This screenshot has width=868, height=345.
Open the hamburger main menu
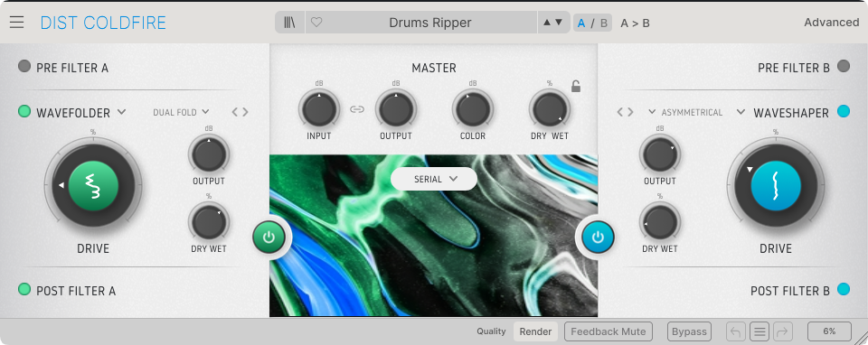click(x=16, y=22)
